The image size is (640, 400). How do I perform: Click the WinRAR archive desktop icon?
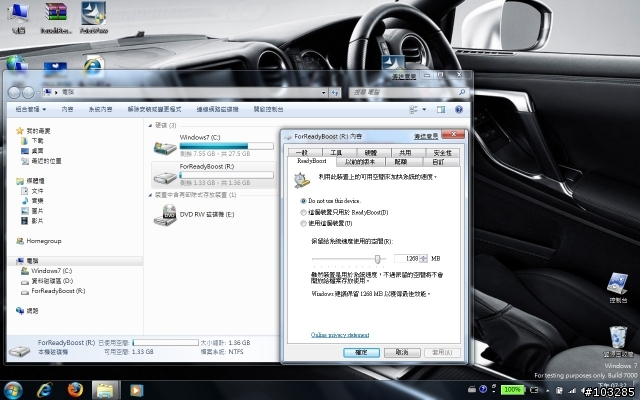pos(56,12)
